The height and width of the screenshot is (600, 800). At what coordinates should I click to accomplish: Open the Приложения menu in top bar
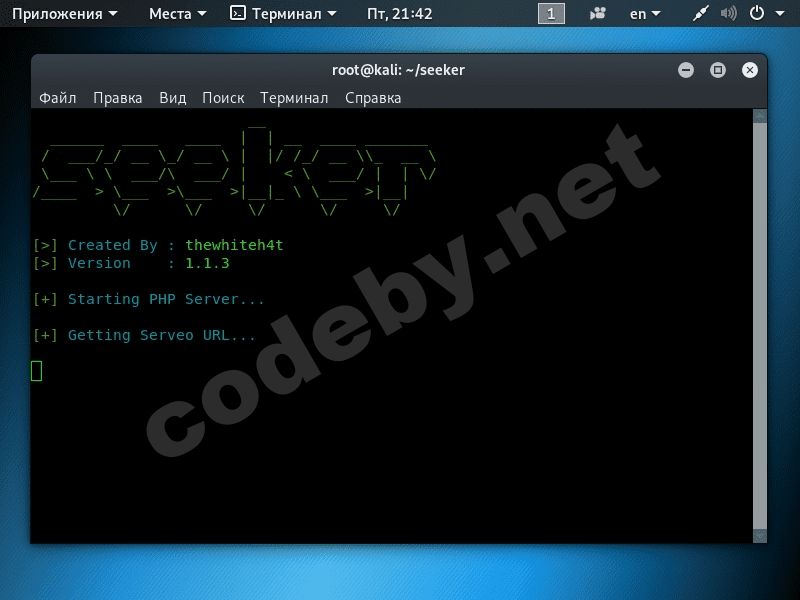[x=64, y=14]
